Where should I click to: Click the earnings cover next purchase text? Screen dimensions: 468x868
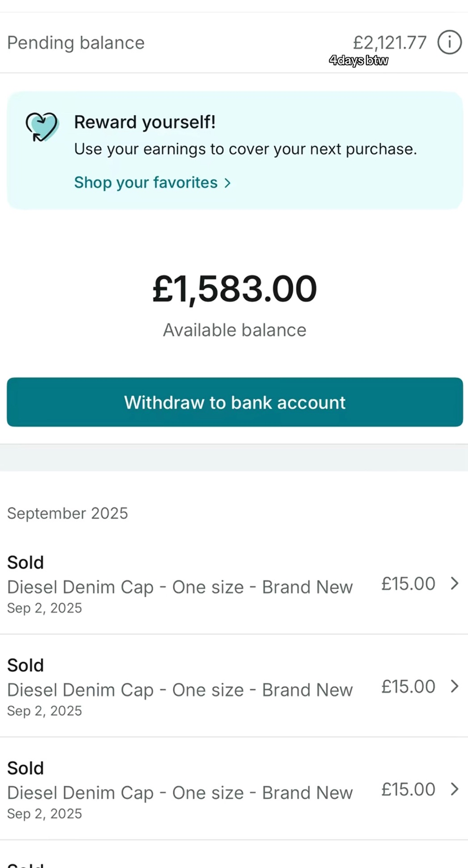245,149
